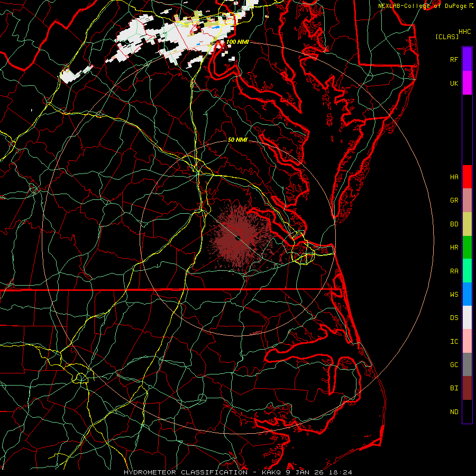Click the 100 NMI range ring label
This screenshot has height=476, width=476.
point(237,42)
